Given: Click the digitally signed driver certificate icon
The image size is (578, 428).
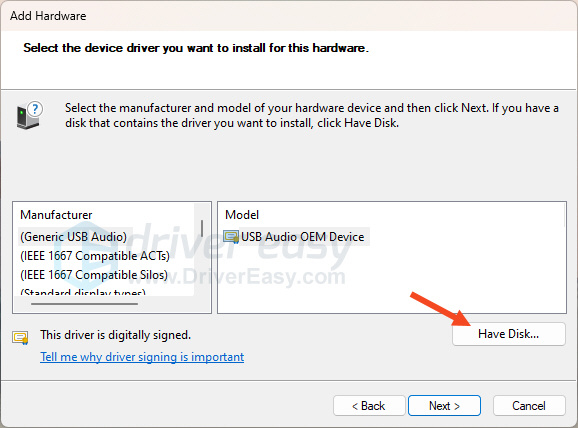Looking at the screenshot, I should click(x=20, y=337).
